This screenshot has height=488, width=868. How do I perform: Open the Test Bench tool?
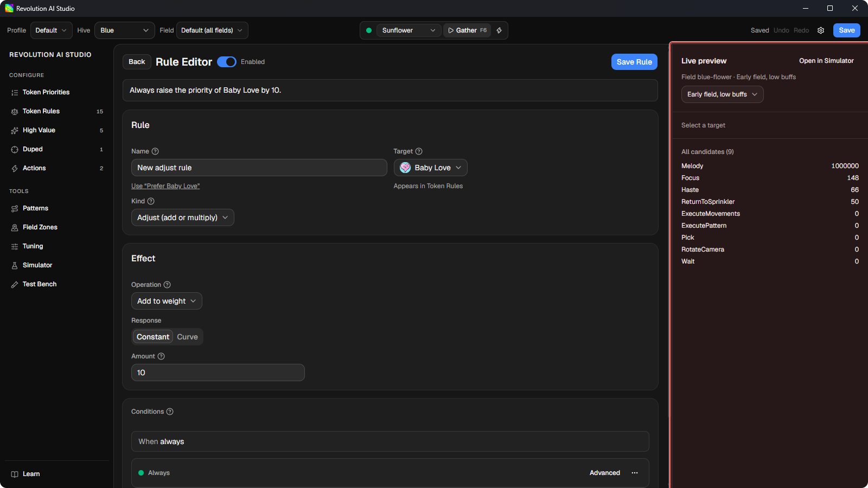pos(57,284)
